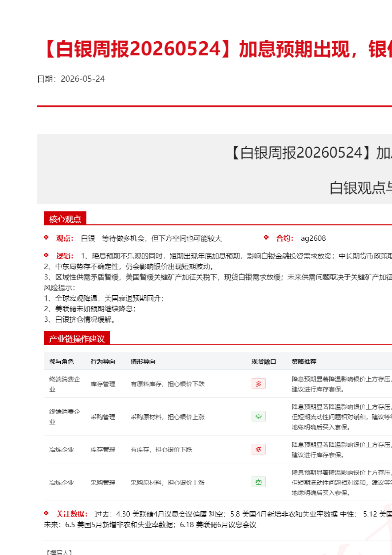The height and width of the screenshot is (555, 392).
Task: Click the date 2026-05-24
Action: coord(83,79)
